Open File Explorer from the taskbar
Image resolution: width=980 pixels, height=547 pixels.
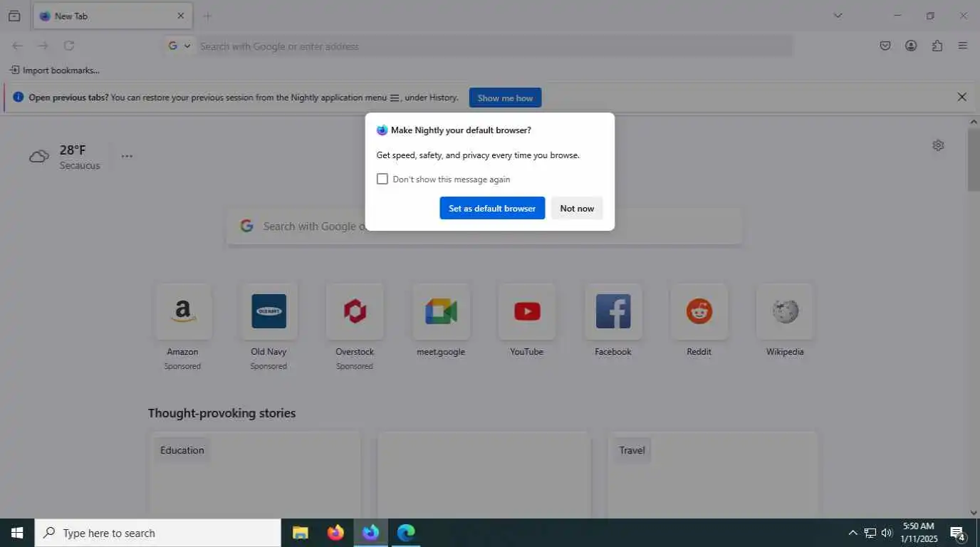pos(301,533)
